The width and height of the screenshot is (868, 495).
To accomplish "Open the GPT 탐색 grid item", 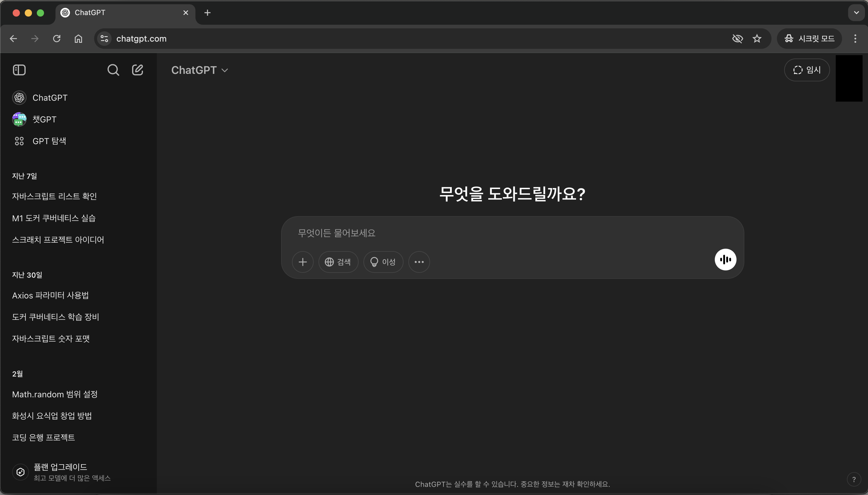I will click(x=49, y=141).
